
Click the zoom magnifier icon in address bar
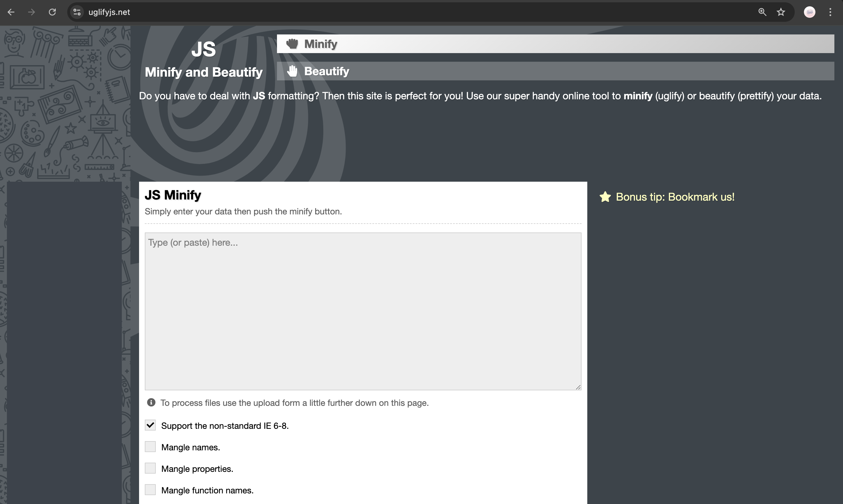pos(762,12)
